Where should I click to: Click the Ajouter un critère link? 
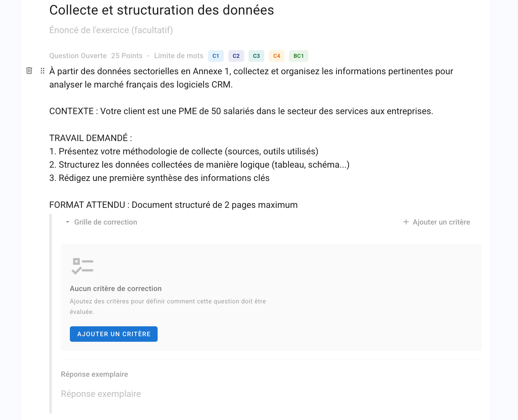click(441, 222)
